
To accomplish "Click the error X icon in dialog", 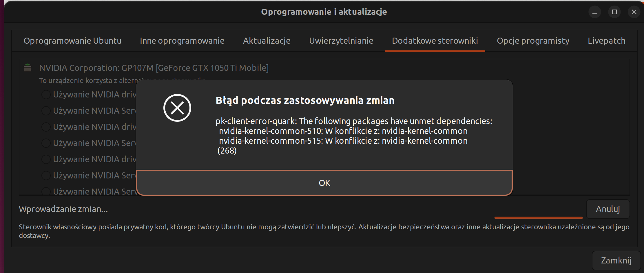I will (x=177, y=108).
